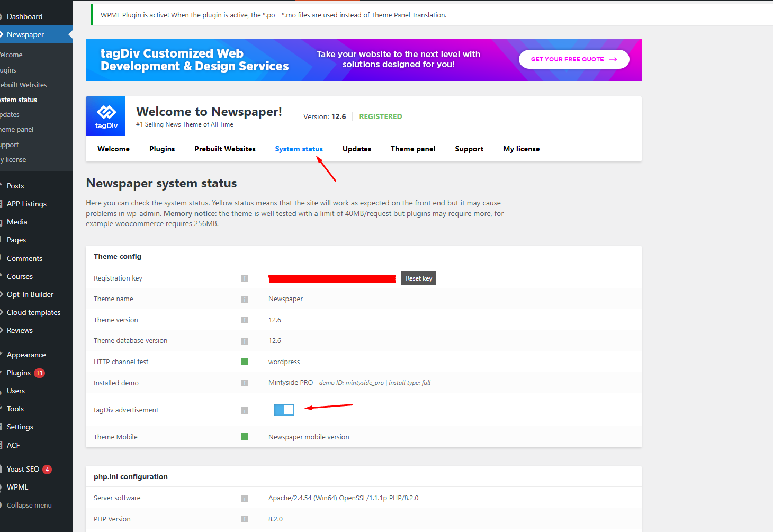This screenshot has width=773, height=532.
Task: Click the Newspaper mobile version text
Action: coord(309,437)
